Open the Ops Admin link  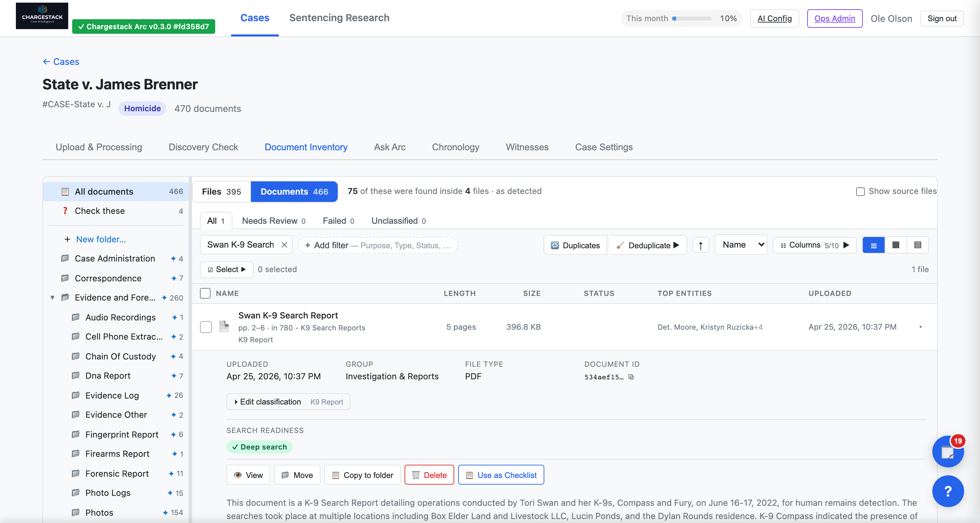tap(835, 18)
